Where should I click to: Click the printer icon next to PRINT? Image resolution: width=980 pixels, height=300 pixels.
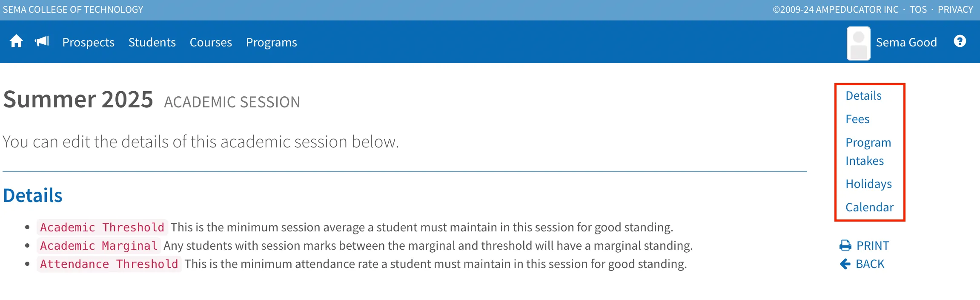pos(845,245)
